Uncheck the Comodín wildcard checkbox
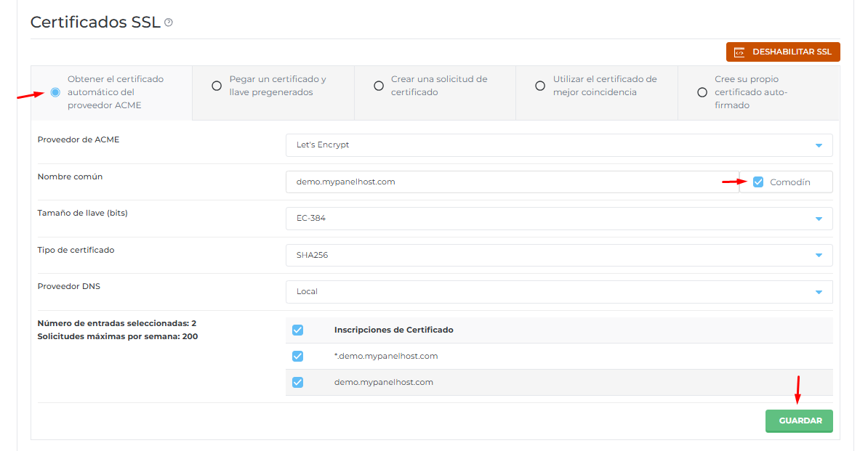This screenshot has width=868, height=451. [758, 182]
